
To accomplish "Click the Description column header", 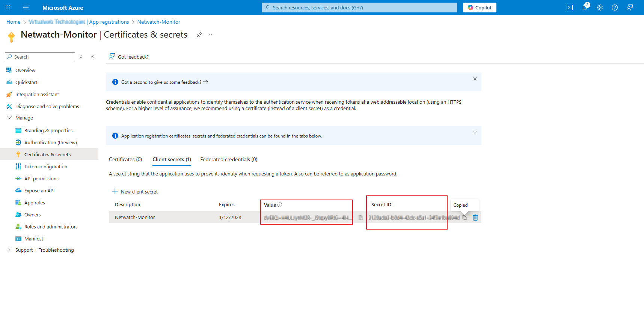I will point(128,205).
